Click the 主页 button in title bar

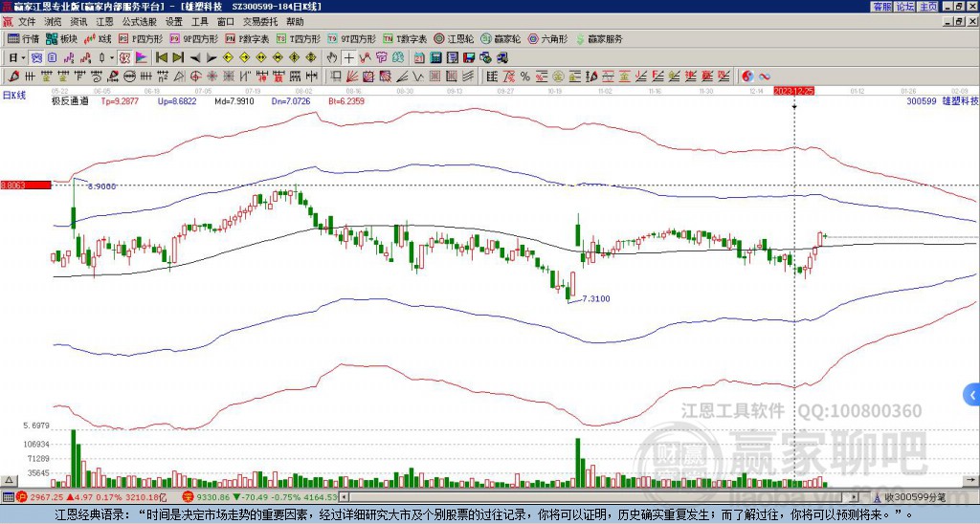928,7
